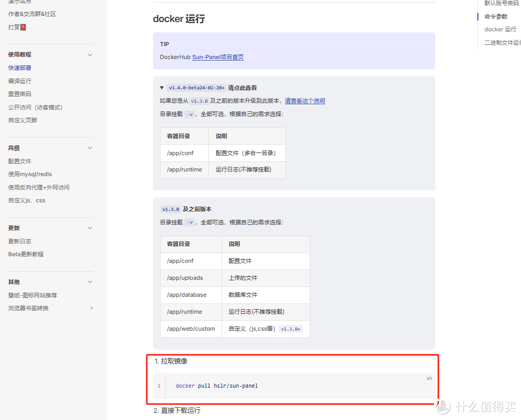Open the 快速部署 sidebar page
521x420 pixels.
click(x=20, y=68)
